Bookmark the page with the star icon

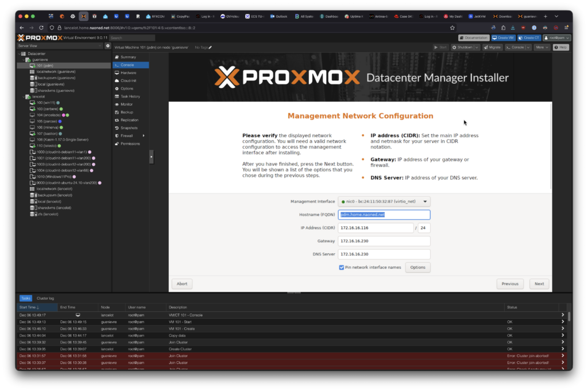coord(452,27)
